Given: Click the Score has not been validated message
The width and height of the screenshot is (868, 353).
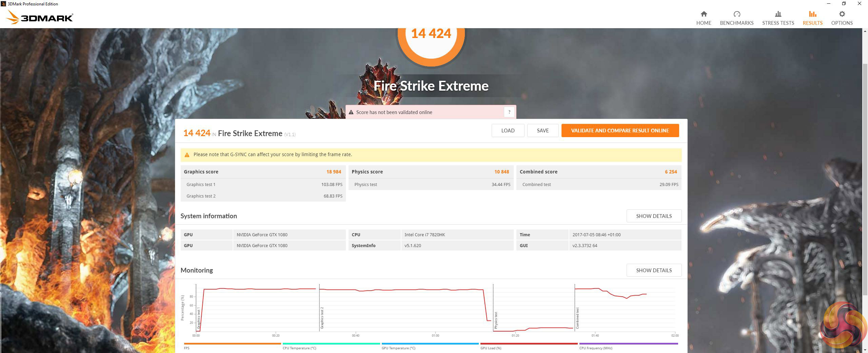Looking at the screenshot, I should point(394,112).
